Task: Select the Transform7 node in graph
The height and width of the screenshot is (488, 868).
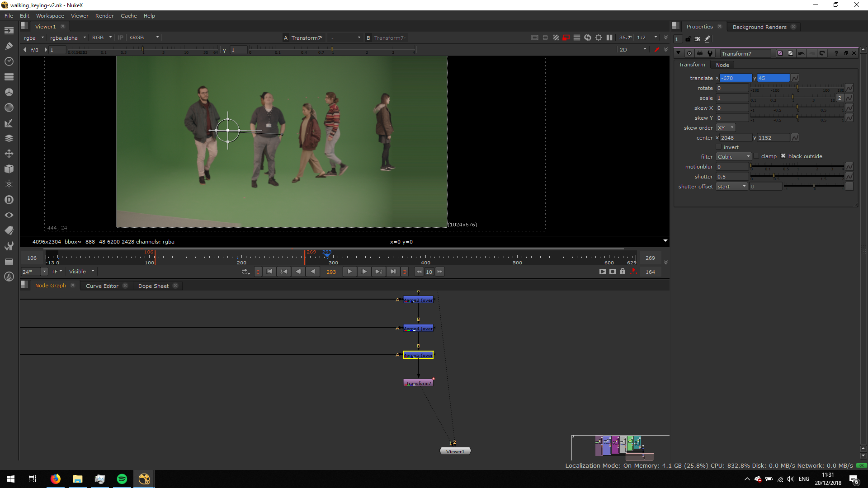Action: [418, 383]
